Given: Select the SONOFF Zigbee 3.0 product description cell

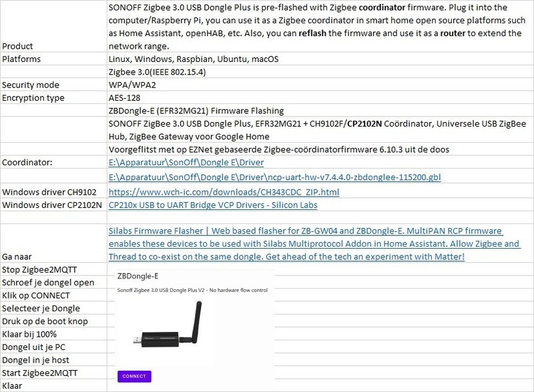Looking at the screenshot, I should (320, 26).
